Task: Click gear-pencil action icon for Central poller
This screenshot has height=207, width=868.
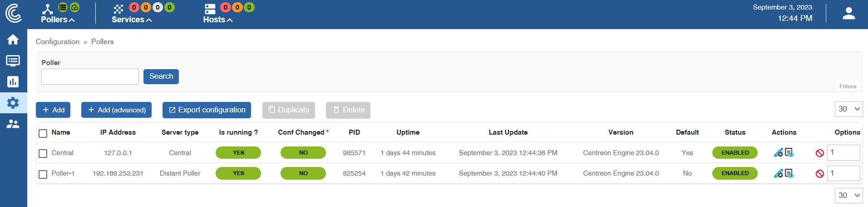Action: (778, 153)
